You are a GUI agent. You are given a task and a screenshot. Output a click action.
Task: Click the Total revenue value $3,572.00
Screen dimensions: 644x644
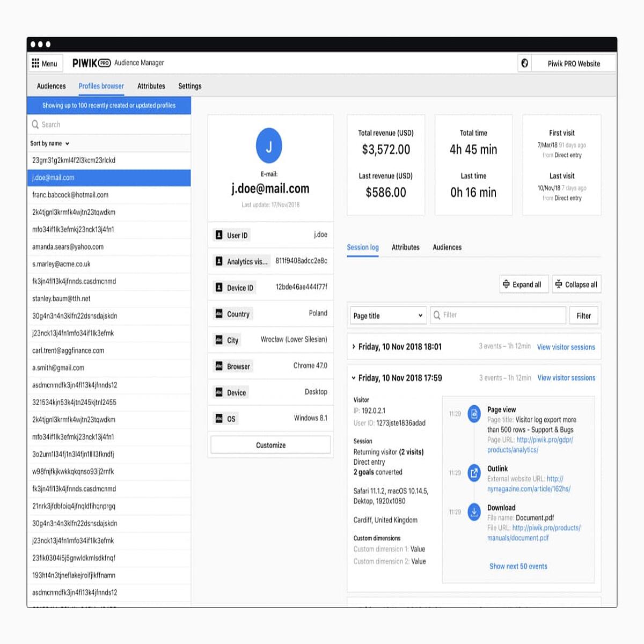click(386, 150)
